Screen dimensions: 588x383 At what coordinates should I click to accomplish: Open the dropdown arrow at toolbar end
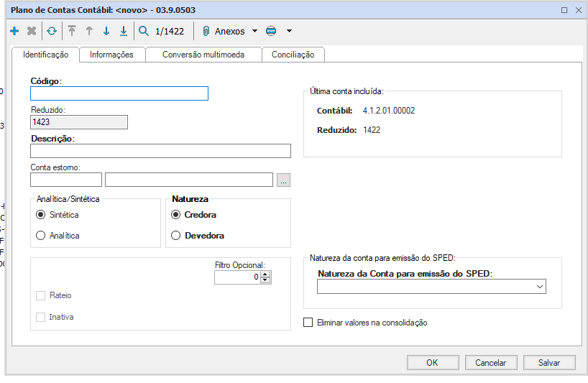(289, 32)
